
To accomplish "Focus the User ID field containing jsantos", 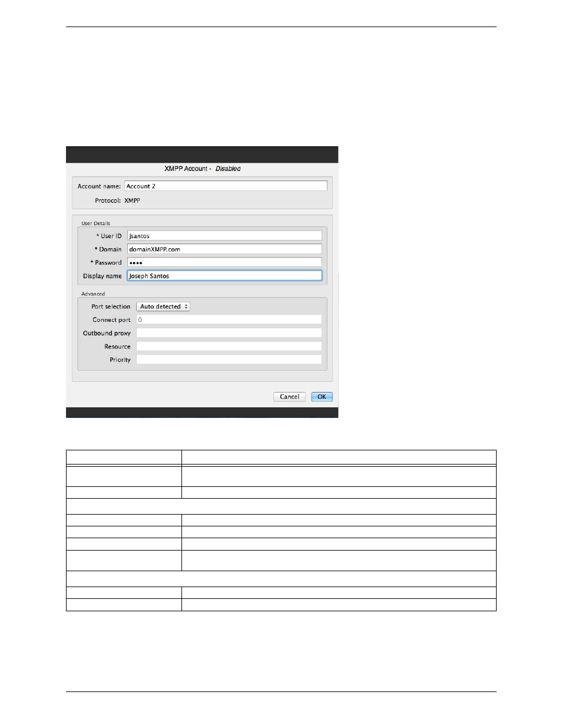I will point(224,236).
